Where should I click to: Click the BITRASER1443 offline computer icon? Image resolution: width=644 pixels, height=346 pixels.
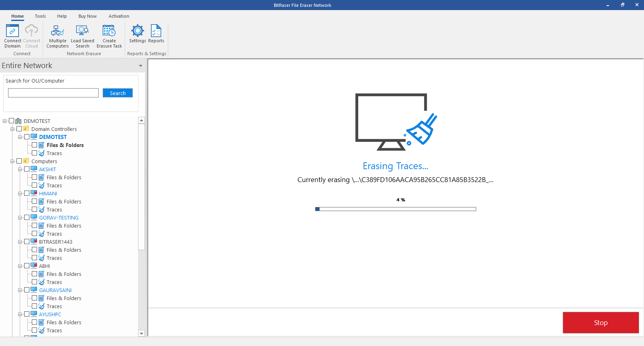(x=34, y=242)
